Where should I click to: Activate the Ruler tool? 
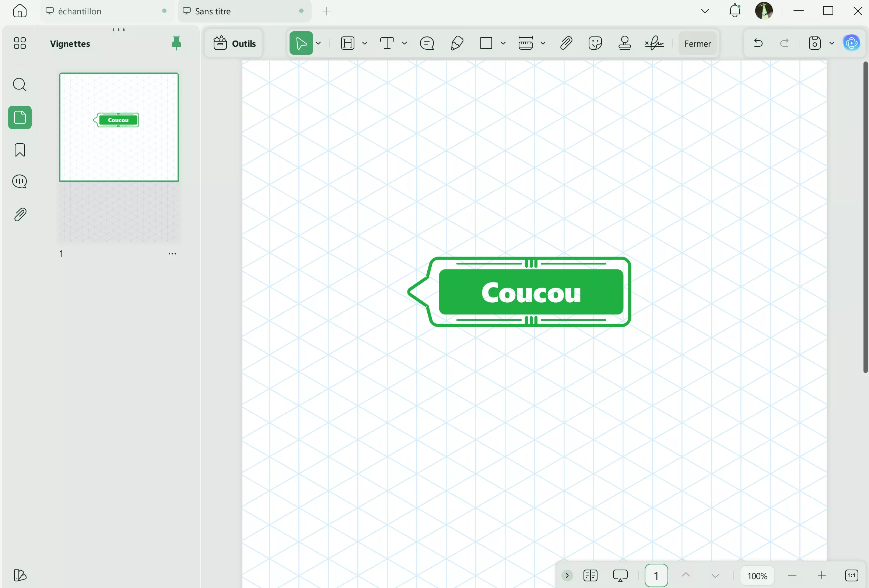pos(526,43)
